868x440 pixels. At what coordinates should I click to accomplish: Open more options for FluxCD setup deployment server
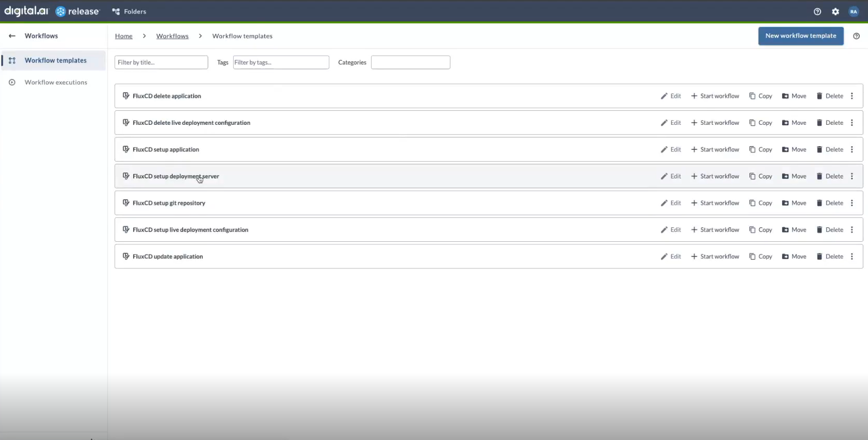pos(852,176)
